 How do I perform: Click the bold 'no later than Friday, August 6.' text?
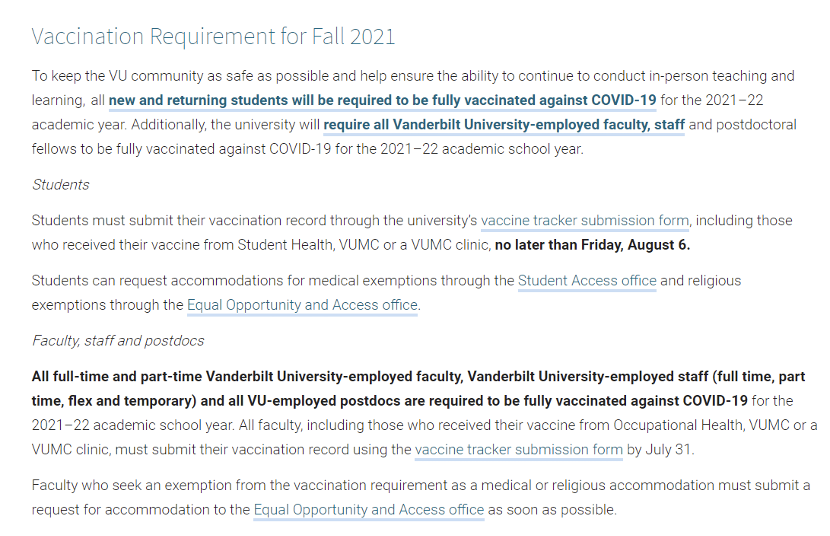tap(592, 245)
